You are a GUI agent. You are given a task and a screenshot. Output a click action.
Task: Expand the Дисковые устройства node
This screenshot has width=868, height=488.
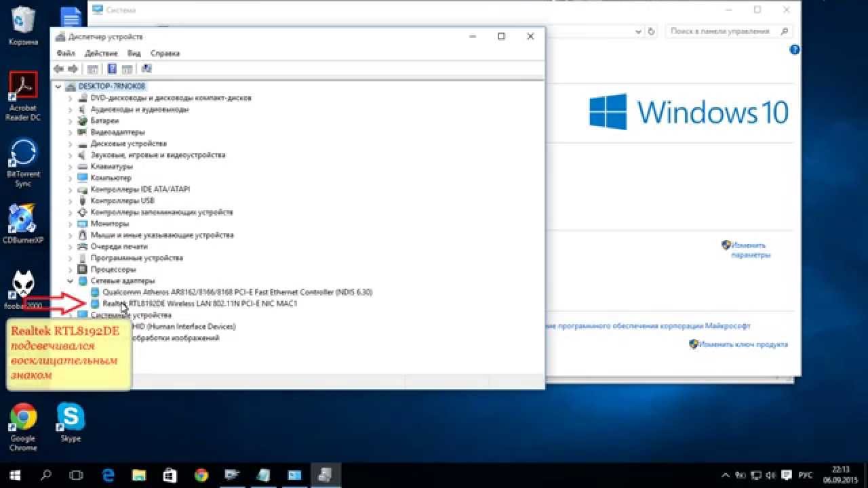(x=70, y=144)
